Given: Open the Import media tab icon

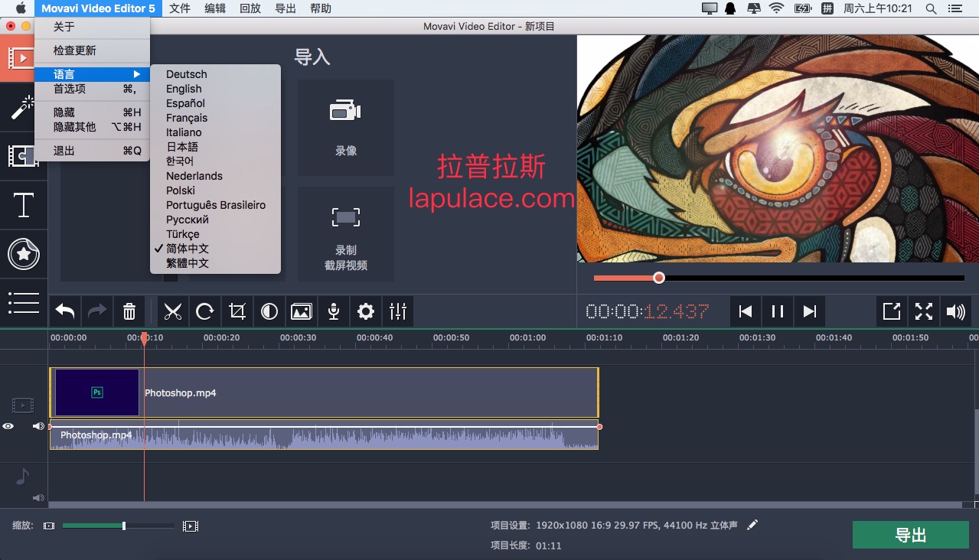Looking at the screenshot, I should (21, 57).
